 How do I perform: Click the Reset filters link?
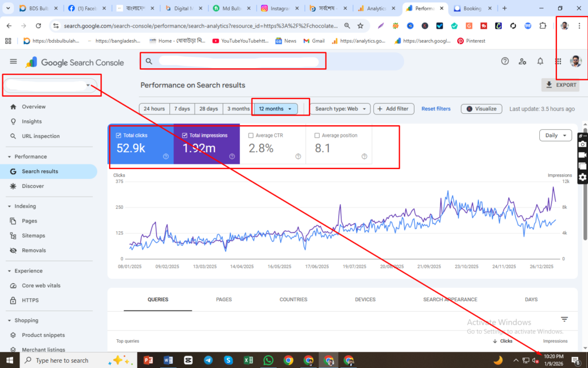(x=436, y=109)
